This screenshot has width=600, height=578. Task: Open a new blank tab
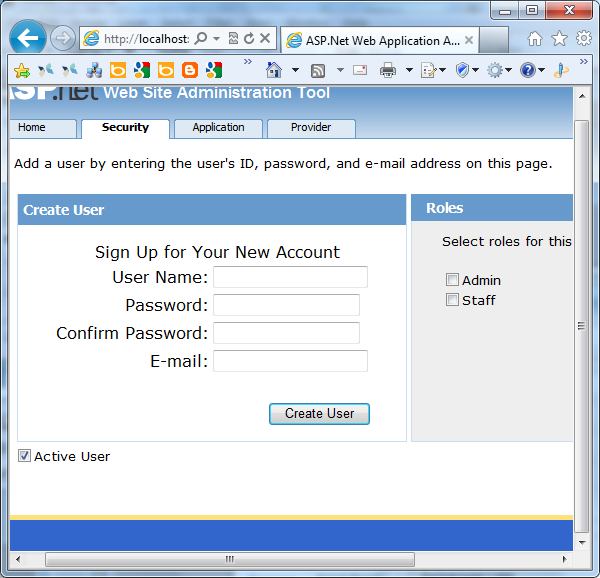point(494,40)
